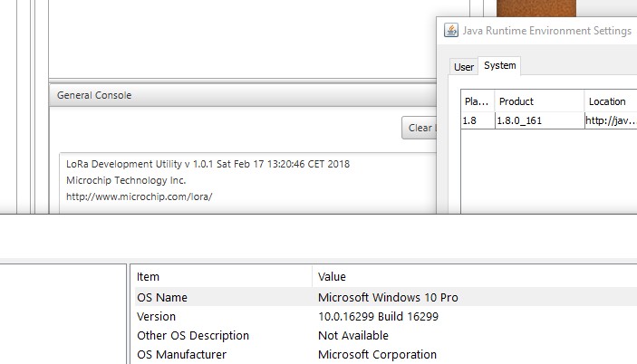
Task: Click the Product column header
Action: [539, 101]
